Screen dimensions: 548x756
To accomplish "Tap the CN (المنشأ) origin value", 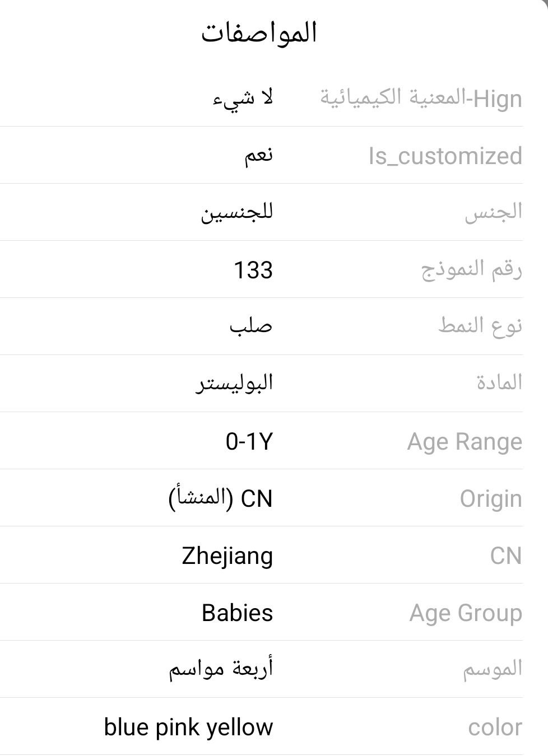I will (x=220, y=498).
